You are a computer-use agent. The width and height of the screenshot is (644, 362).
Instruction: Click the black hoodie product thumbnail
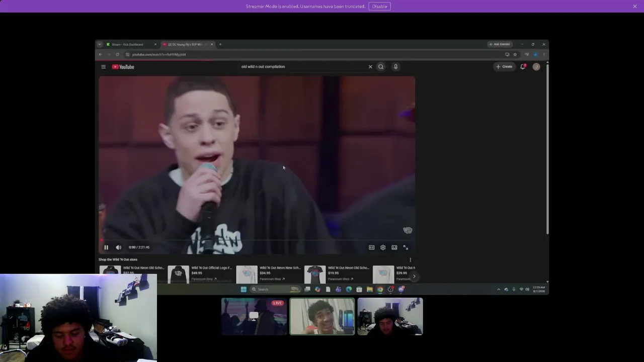point(178,275)
